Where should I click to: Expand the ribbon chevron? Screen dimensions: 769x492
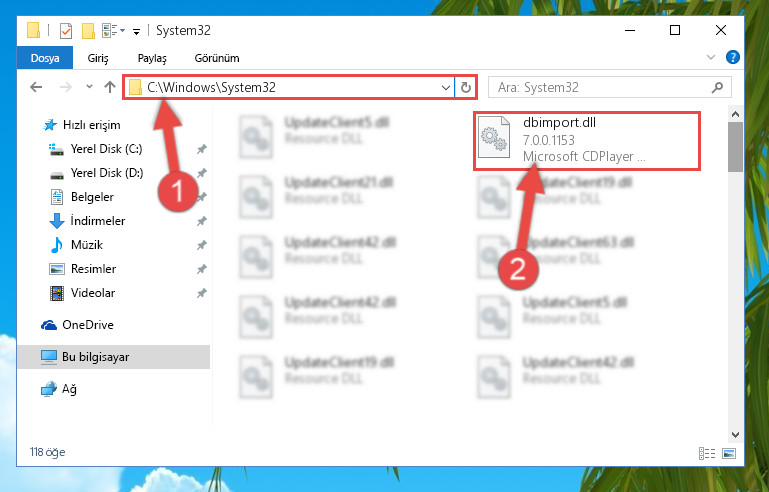point(711,57)
